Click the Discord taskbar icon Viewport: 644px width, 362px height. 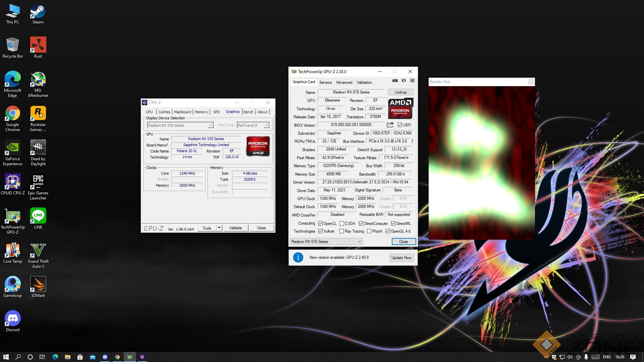tap(105, 357)
